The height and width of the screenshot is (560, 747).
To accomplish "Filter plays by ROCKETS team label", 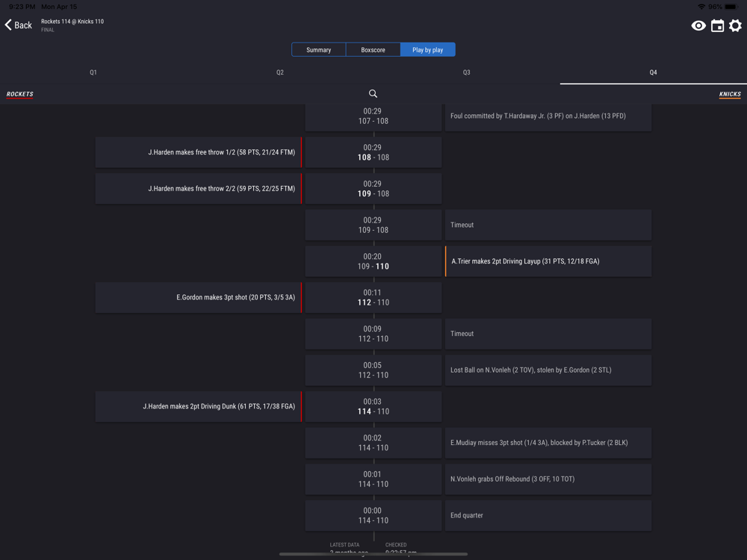I will [x=19, y=94].
